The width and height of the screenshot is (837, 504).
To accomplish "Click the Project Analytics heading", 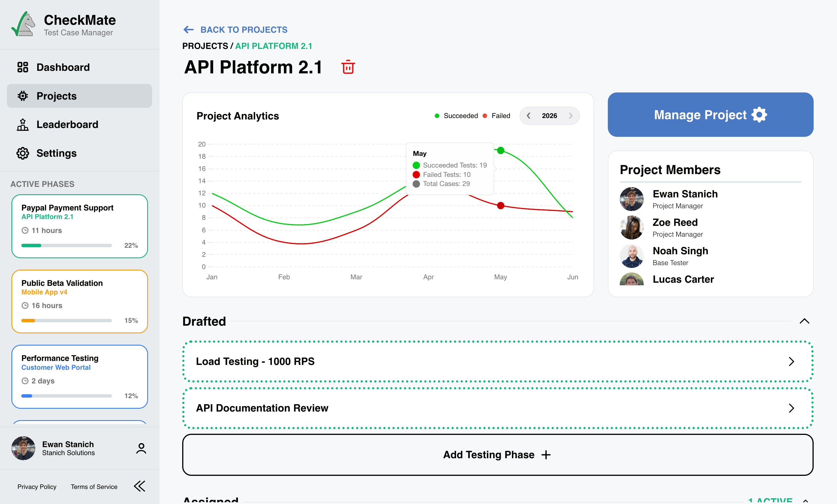I will (x=237, y=116).
